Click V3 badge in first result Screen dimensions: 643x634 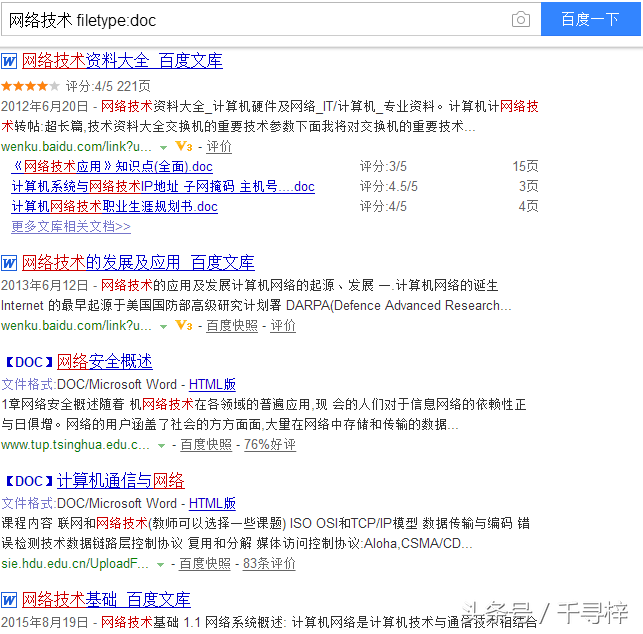tap(183, 146)
